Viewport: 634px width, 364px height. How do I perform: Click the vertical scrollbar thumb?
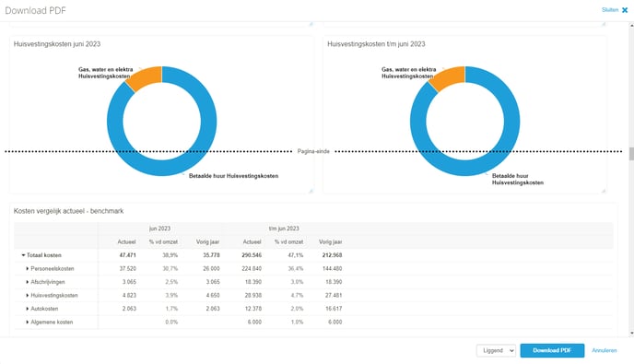pyautogui.click(x=631, y=154)
